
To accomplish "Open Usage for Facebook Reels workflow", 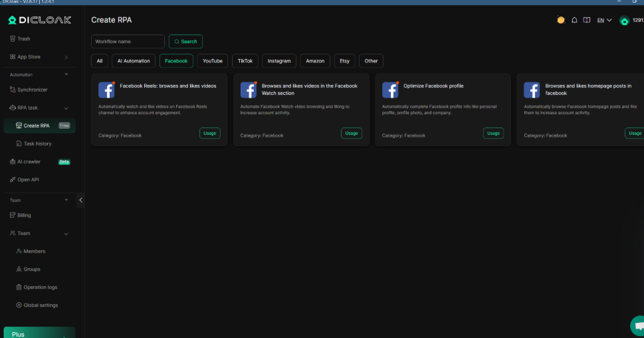I will pos(210,133).
